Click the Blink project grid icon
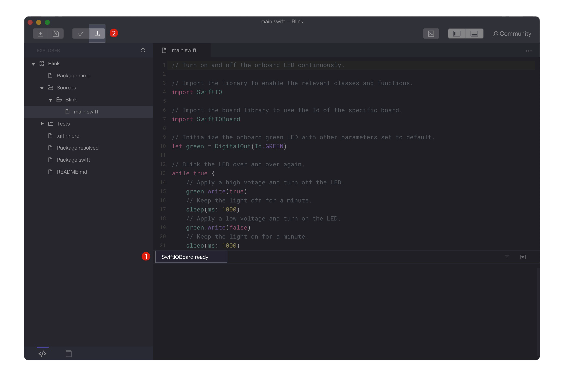This screenshot has height=392, width=564. coord(42,64)
